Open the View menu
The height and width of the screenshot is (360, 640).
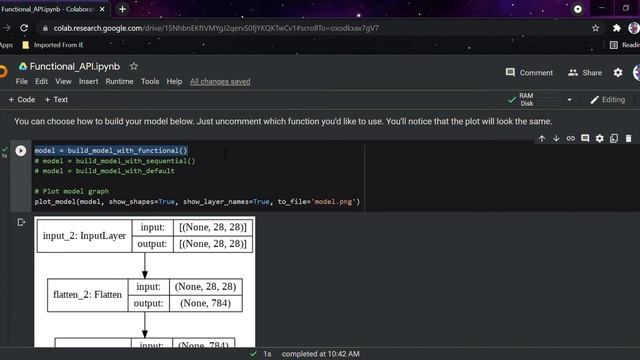coord(63,82)
